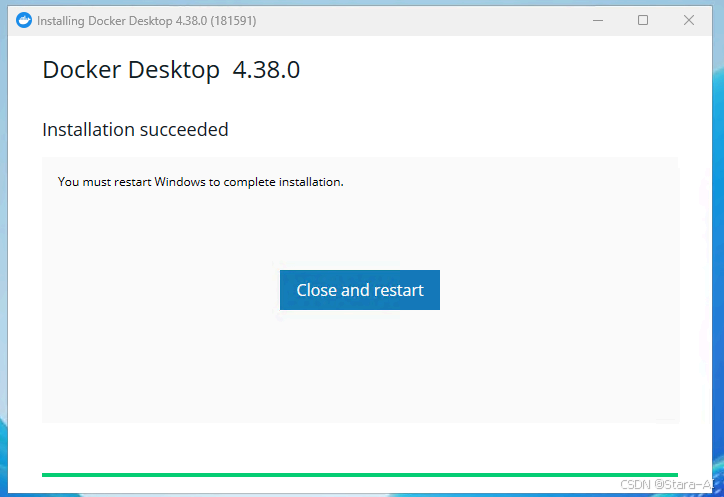The image size is (724, 497).
Task: Click the 'Docker Desktop 4.38.0' title heading
Action: 171,70
